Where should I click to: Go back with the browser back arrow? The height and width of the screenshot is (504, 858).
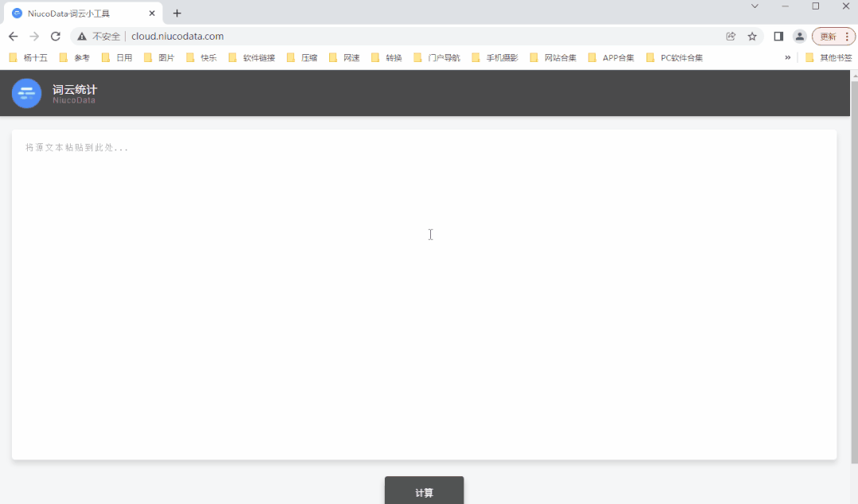click(x=13, y=37)
